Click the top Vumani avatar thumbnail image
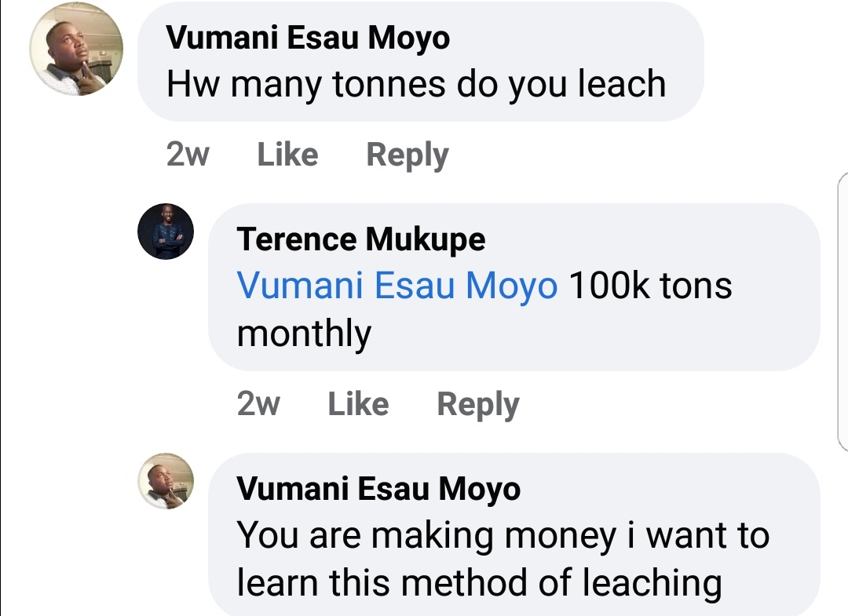The image size is (848, 616). click(75, 48)
